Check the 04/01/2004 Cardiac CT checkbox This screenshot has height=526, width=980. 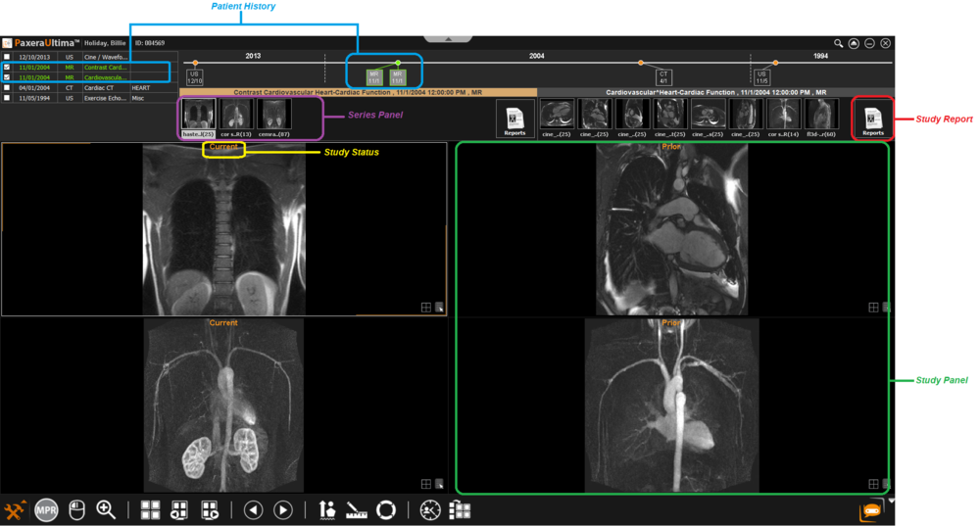coord(7,87)
